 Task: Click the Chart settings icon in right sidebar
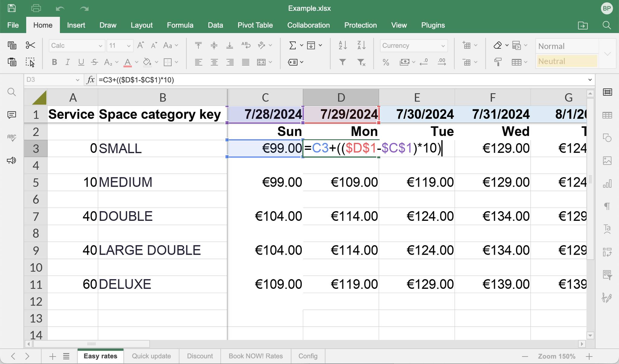pyautogui.click(x=607, y=183)
